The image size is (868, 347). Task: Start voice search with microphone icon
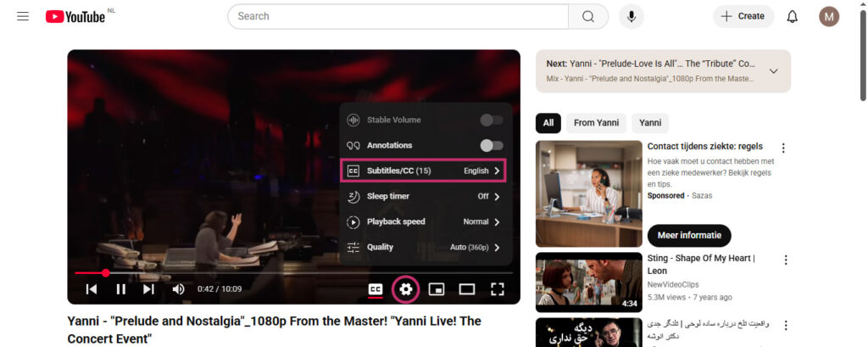[x=631, y=17]
